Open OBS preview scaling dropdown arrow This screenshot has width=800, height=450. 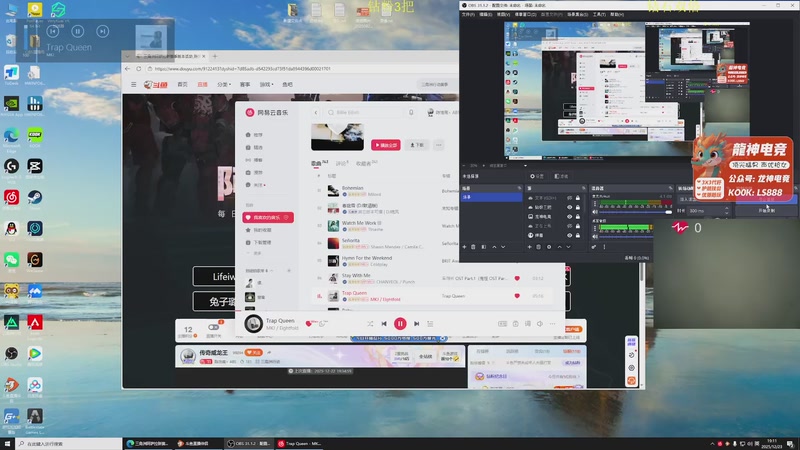(525, 165)
